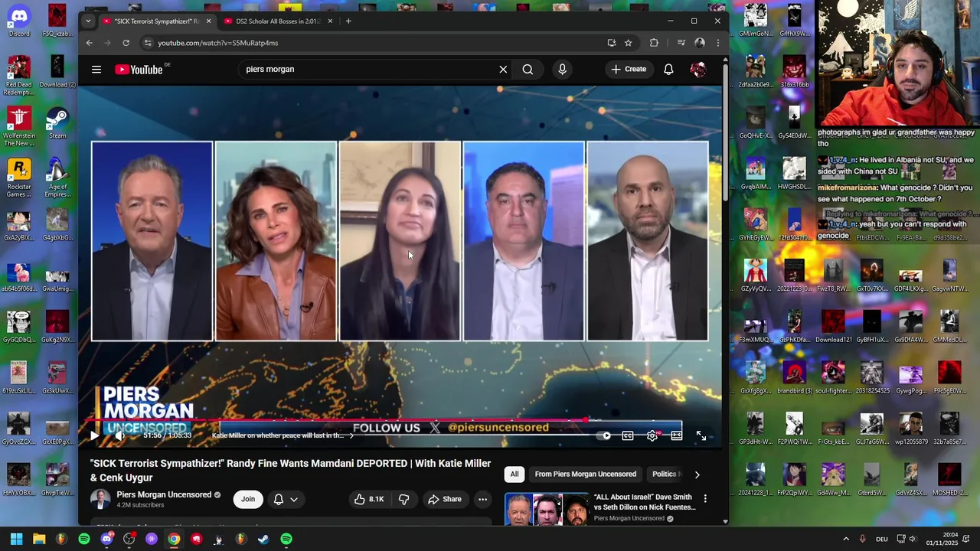Viewport: 980px width, 551px height.
Task: Switch to 'DS2 Scholar All Bosses' tab
Action: tap(277, 21)
